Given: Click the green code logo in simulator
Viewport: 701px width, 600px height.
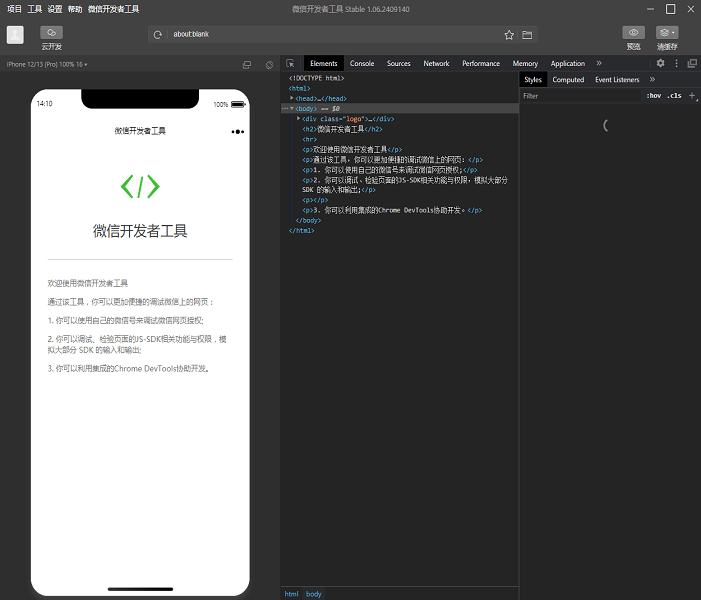Looking at the screenshot, I should coord(140,187).
